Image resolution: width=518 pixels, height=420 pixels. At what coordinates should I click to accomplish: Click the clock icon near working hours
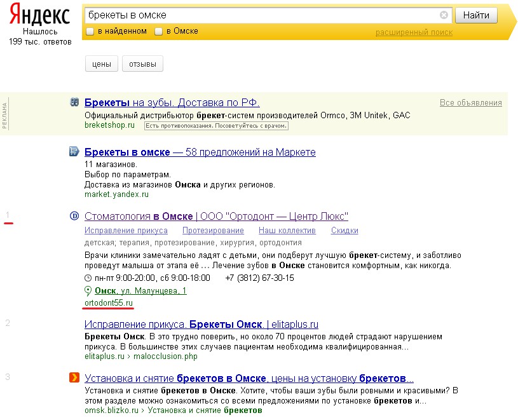coord(88,278)
